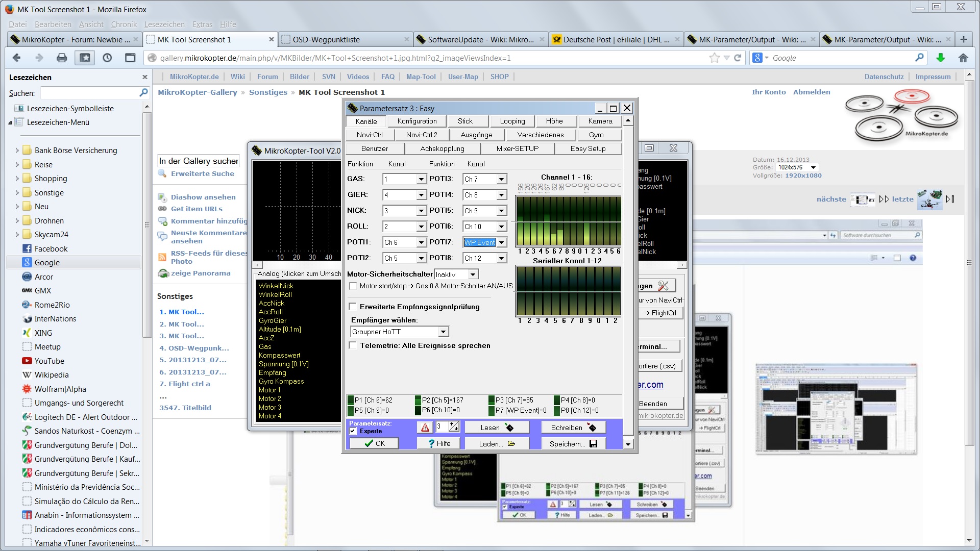Switch to the Konfiguration tab
The width and height of the screenshot is (980, 551).
[417, 121]
